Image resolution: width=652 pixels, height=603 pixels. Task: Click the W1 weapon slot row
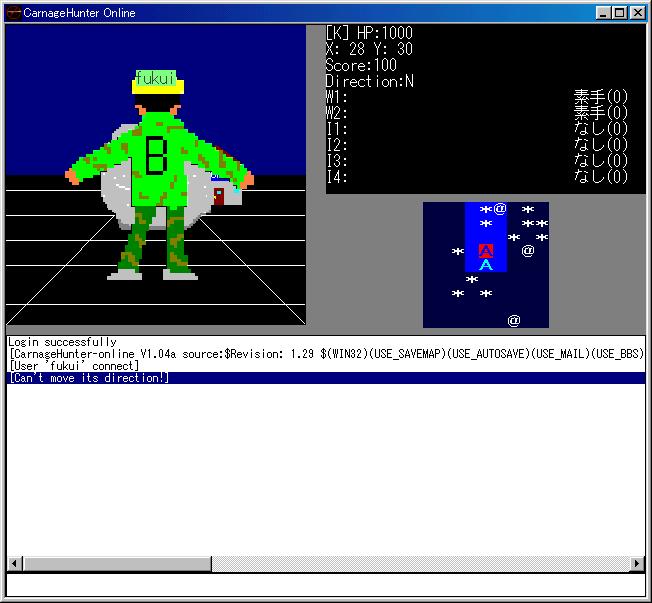pos(477,97)
